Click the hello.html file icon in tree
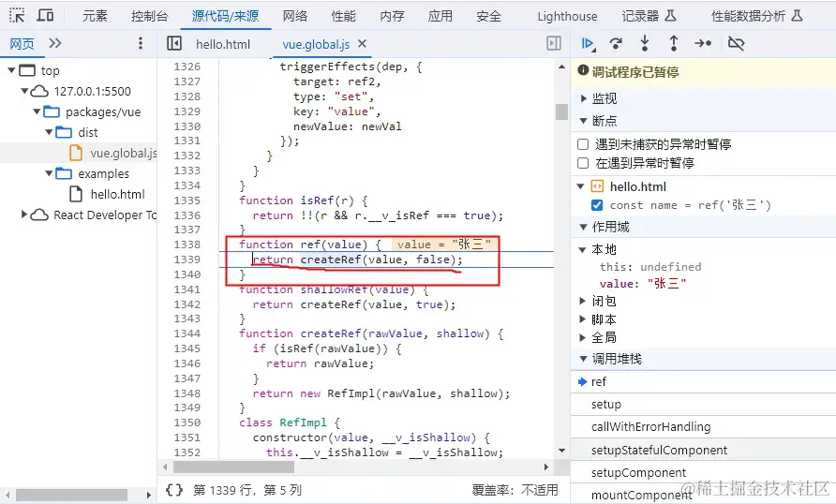This screenshot has width=836, height=504. (x=76, y=194)
